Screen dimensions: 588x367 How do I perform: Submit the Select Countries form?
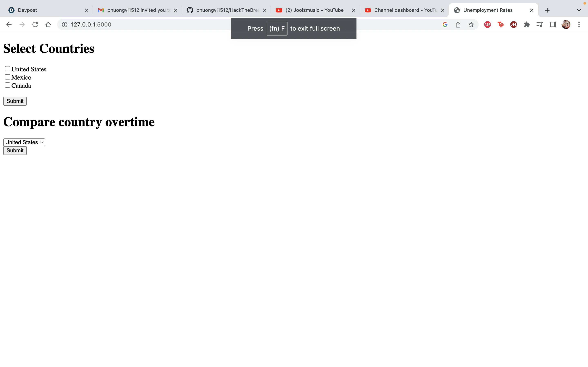[15, 101]
